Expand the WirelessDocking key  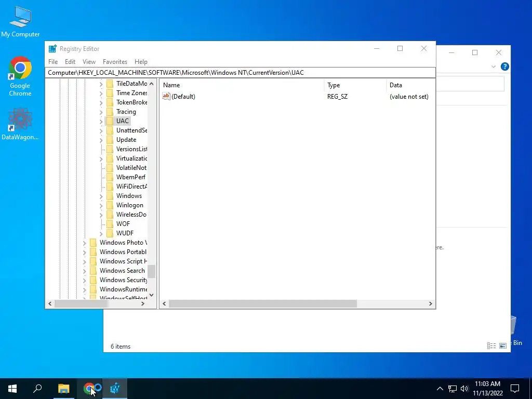101,215
